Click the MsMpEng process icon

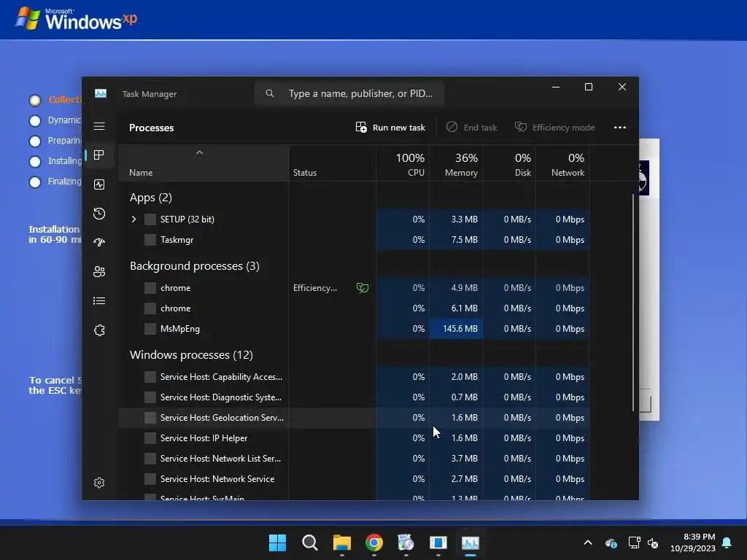[x=150, y=329]
